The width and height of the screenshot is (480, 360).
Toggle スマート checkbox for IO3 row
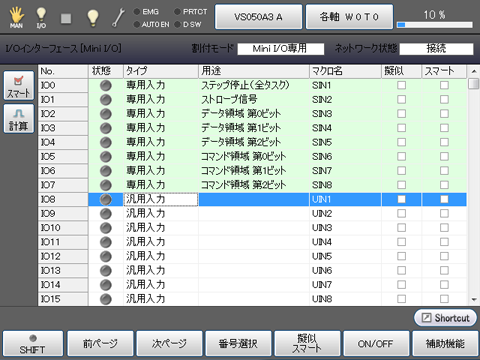point(444,128)
